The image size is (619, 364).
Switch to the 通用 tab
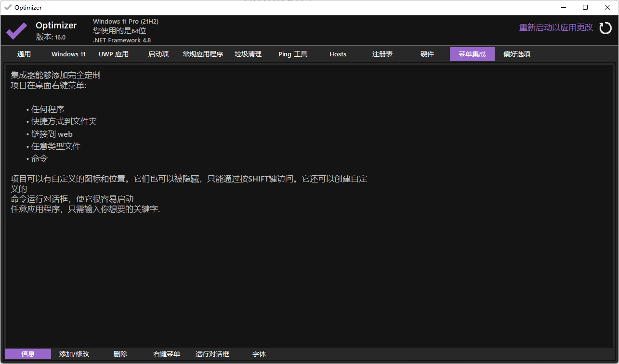point(24,54)
